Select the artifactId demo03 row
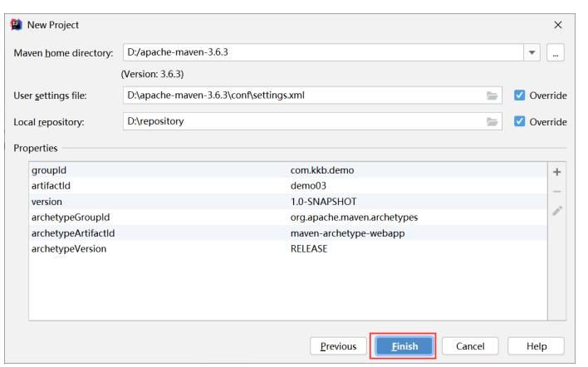This screenshot has width=588, height=367. 288,186
